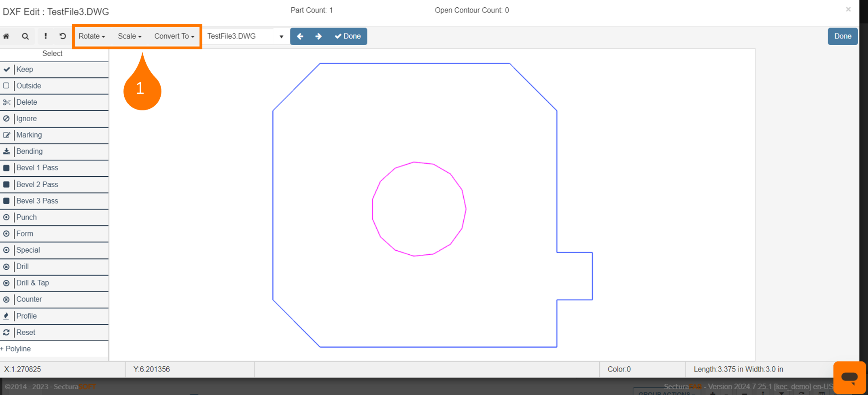Expand the Scale dropdown

(x=129, y=36)
